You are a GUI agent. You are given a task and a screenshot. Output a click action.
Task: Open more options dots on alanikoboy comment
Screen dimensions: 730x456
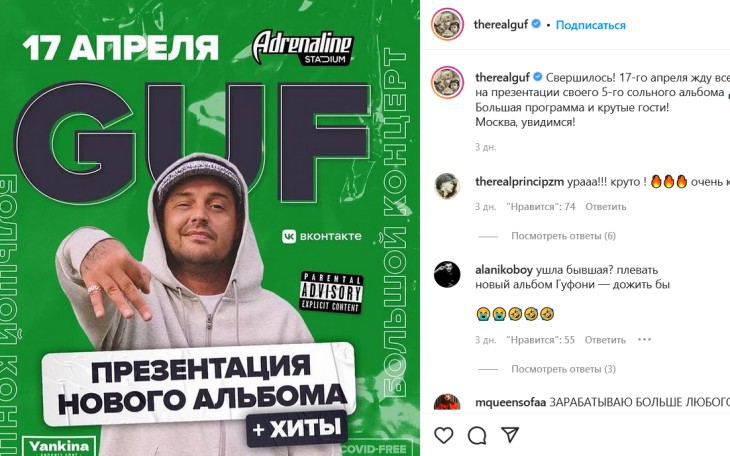644,340
